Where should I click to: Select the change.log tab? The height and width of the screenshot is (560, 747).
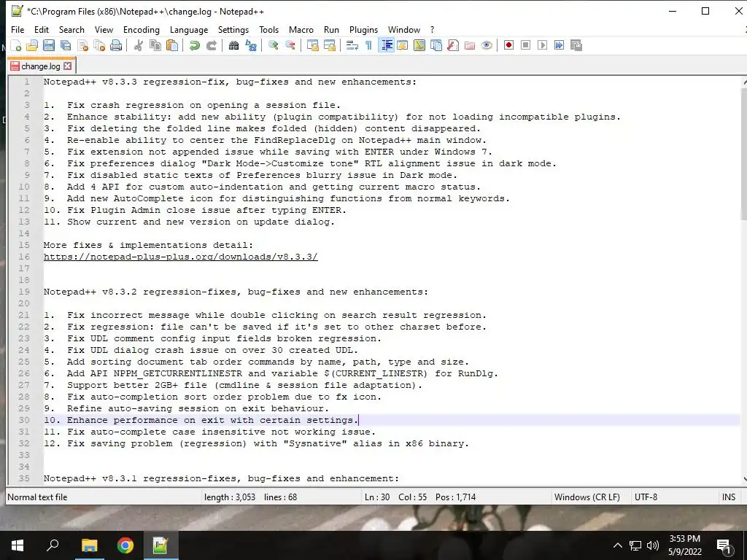click(41, 66)
